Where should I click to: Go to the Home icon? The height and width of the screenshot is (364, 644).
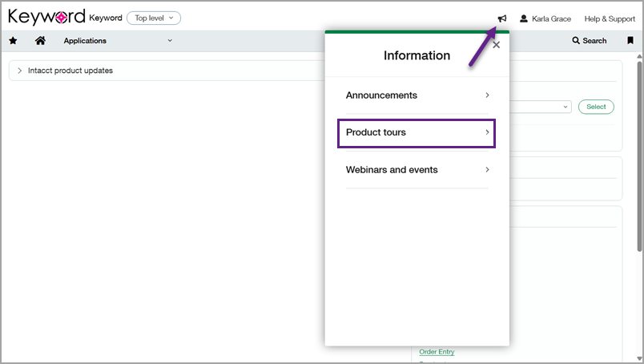tap(40, 41)
